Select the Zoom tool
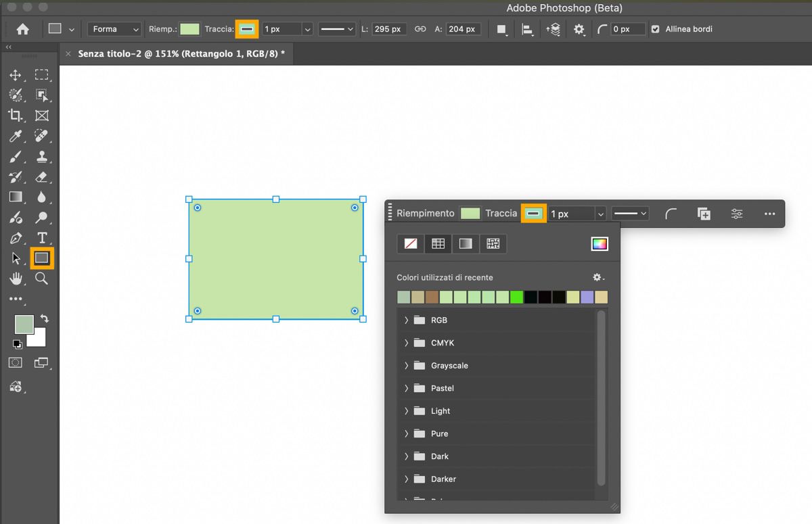Viewport: 812px width, 524px height. (42, 279)
